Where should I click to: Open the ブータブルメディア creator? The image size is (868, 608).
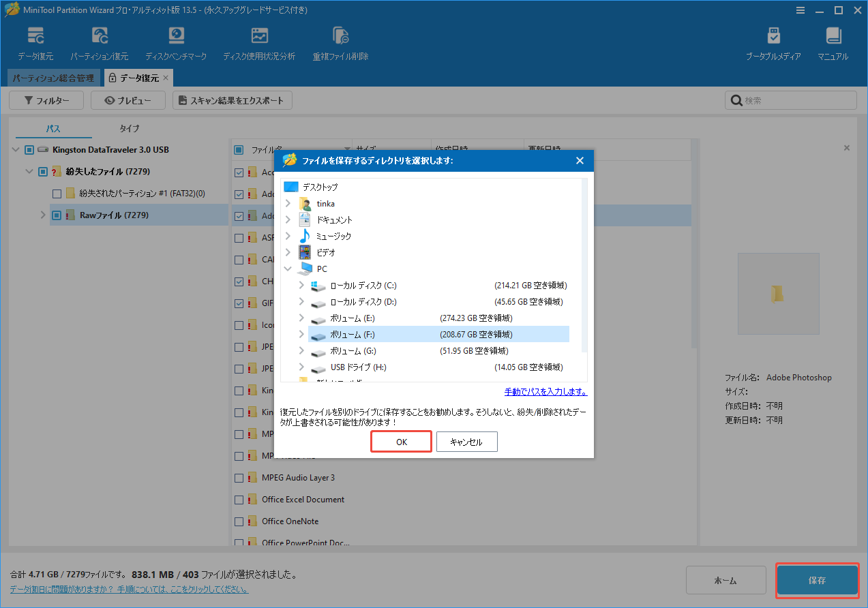(x=774, y=42)
